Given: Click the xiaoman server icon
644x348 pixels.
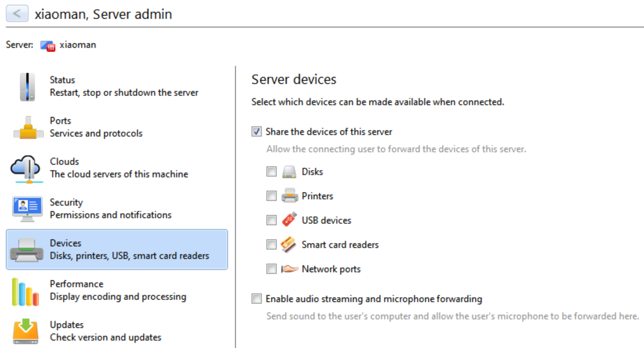Looking at the screenshot, I should pos(48,46).
